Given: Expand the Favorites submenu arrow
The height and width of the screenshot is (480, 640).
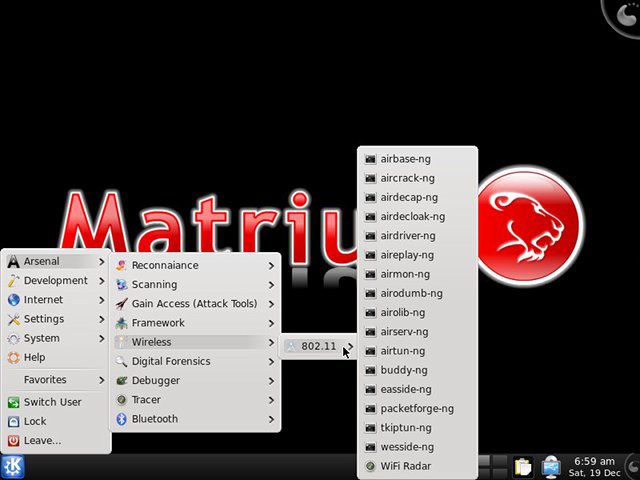Looking at the screenshot, I should (x=101, y=380).
